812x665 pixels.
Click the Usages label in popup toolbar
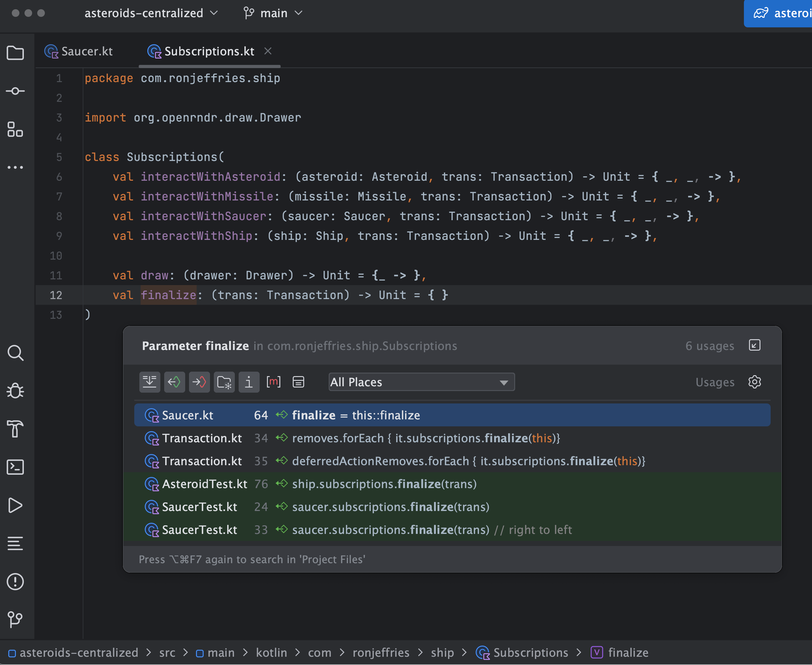pos(715,382)
